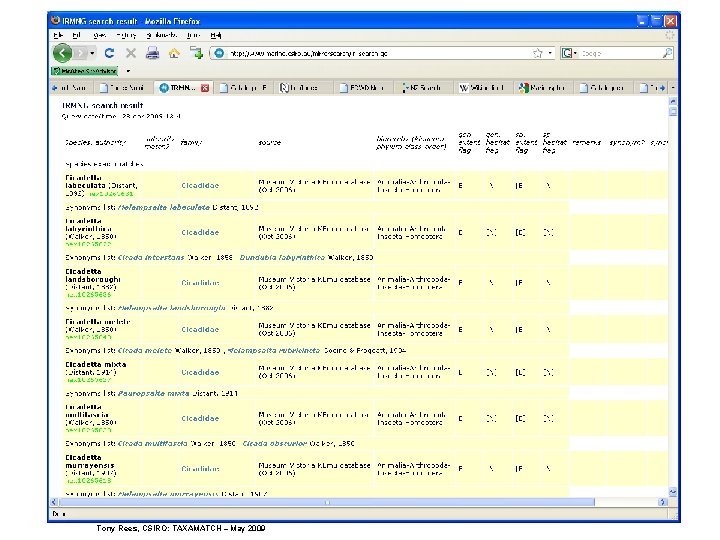Click the Print icon in the toolbar
The height and width of the screenshot is (540, 720).
point(151,52)
